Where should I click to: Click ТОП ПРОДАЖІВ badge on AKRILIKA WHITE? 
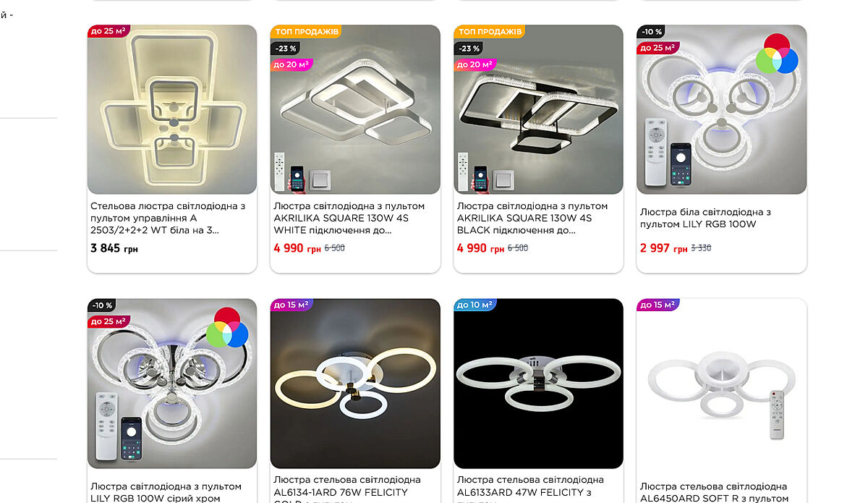pos(305,32)
